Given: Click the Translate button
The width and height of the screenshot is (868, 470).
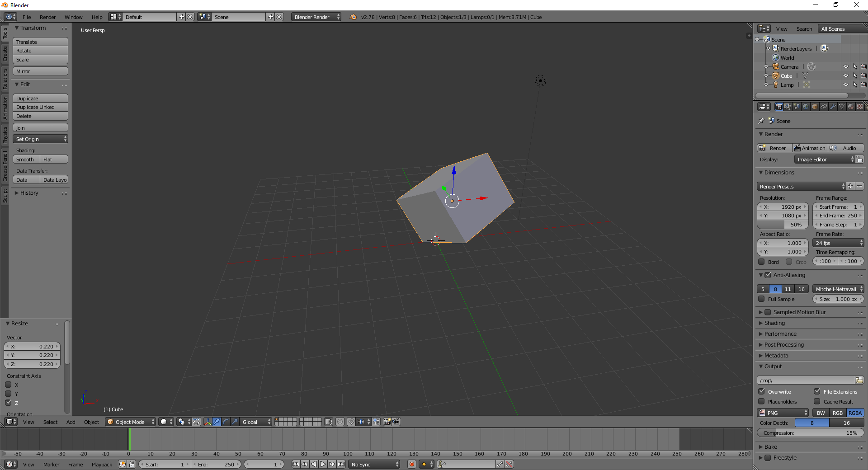Looking at the screenshot, I should (40, 42).
